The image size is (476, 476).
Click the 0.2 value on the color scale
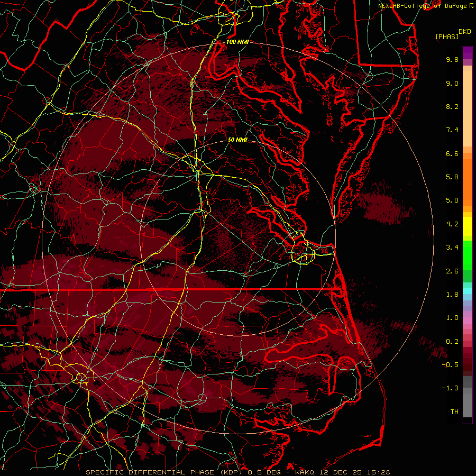click(452, 342)
